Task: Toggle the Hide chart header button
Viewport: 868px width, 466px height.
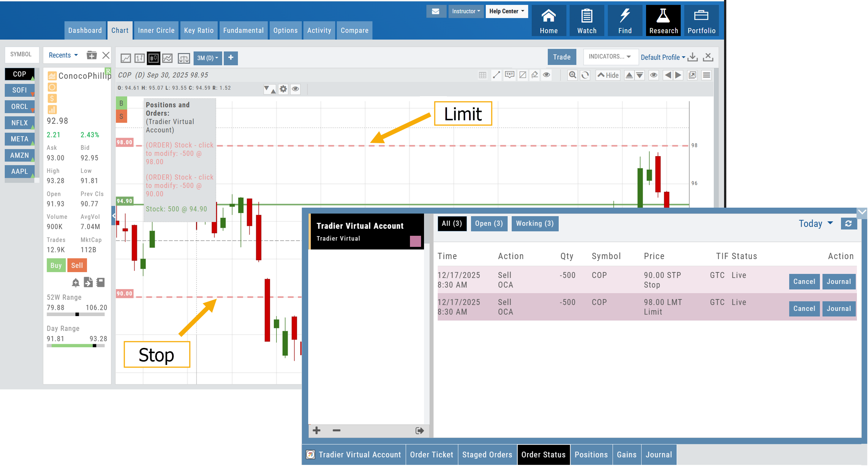Action: 608,75
